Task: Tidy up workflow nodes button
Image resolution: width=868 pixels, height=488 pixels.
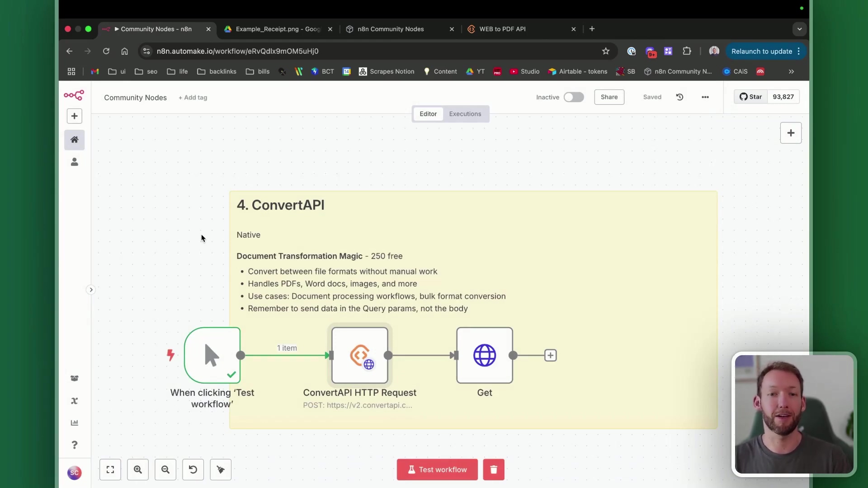Action: click(x=221, y=469)
